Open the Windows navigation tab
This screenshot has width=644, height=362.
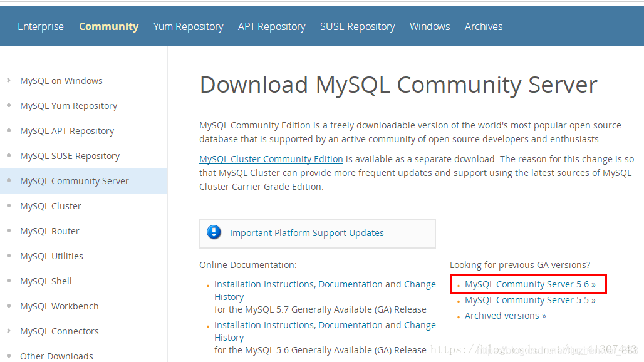pyautogui.click(x=430, y=26)
